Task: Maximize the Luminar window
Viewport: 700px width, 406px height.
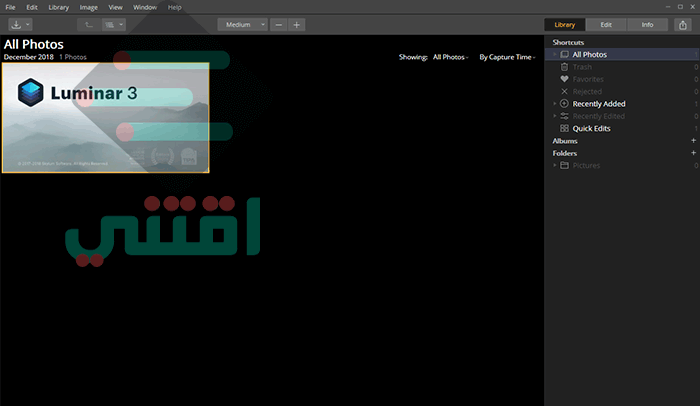Action: 680,7
